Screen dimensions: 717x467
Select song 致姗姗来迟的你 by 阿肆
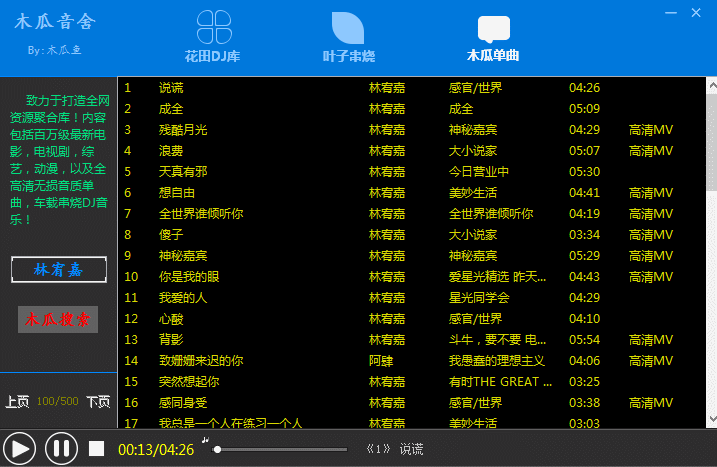pyautogui.click(x=200, y=361)
